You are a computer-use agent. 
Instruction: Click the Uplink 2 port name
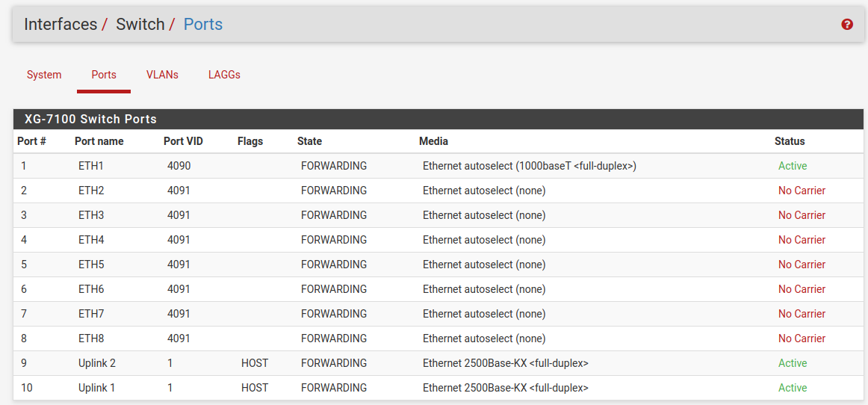[97, 363]
